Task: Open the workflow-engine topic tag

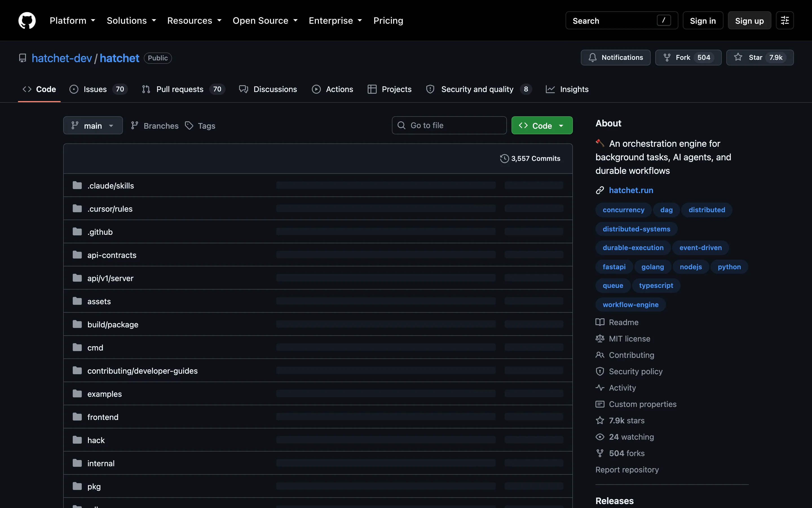Action: [x=630, y=305]
